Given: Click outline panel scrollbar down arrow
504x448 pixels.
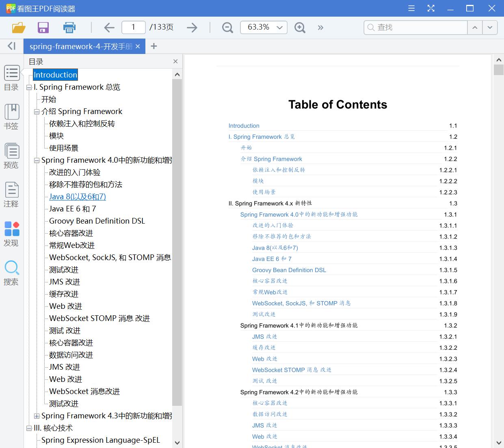Looking at the screenshot, I should [177, 443].
